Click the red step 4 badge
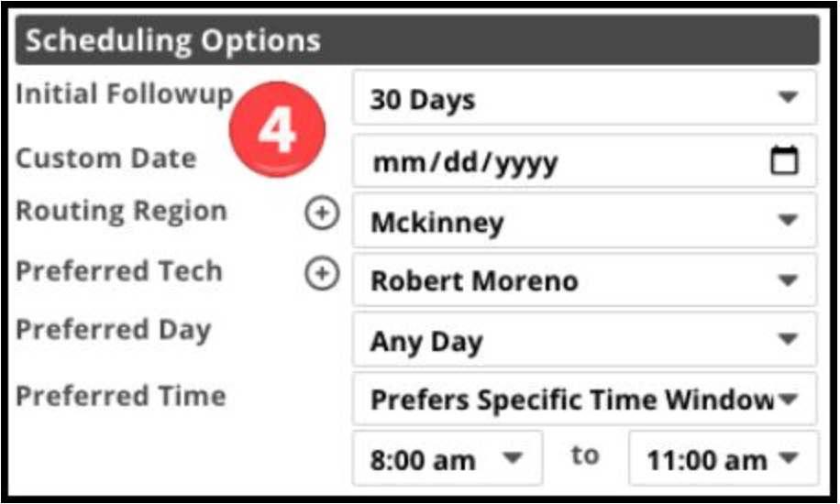The height and width of the screenshot is (504, 840). (275, 132)
